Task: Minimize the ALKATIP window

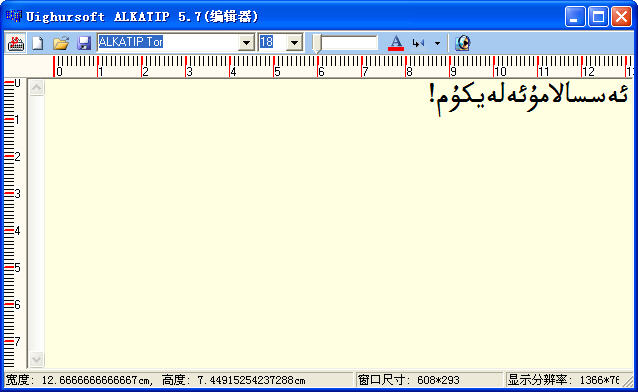Action: tap(575, 17)
